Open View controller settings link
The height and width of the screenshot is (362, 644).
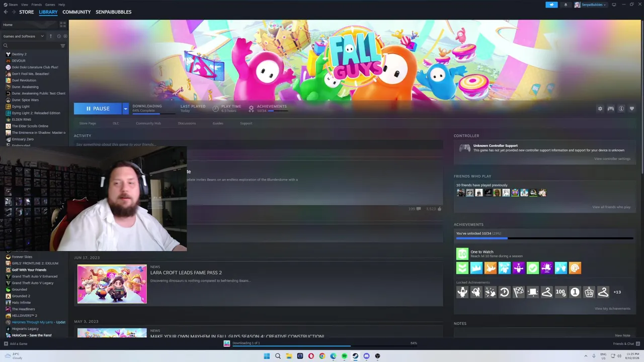(x=612, y=159)
